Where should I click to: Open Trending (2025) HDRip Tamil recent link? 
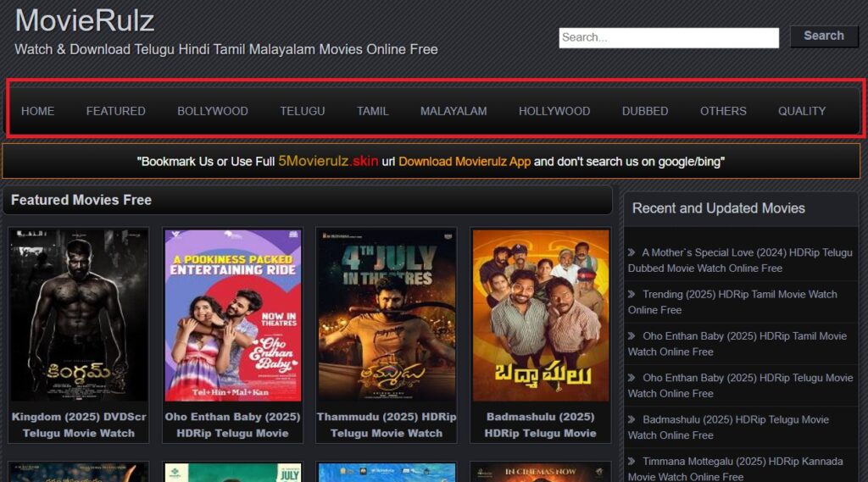tap(732, 302)
